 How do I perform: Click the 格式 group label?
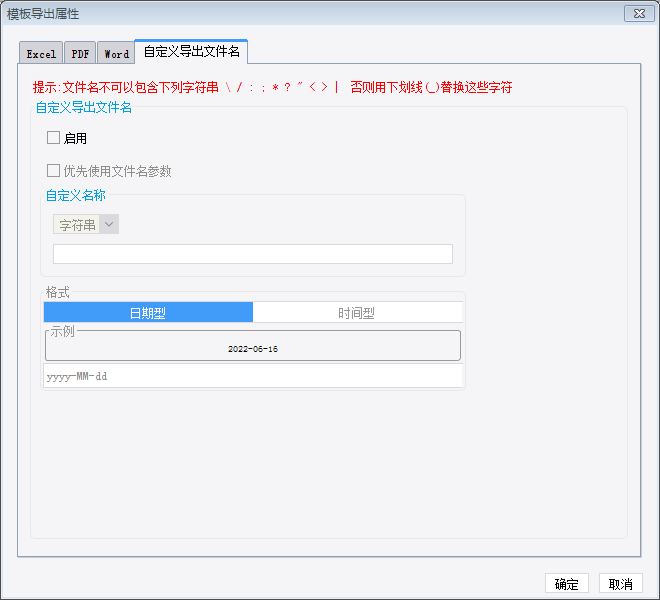pyautogui.click(x=58, y=292)
